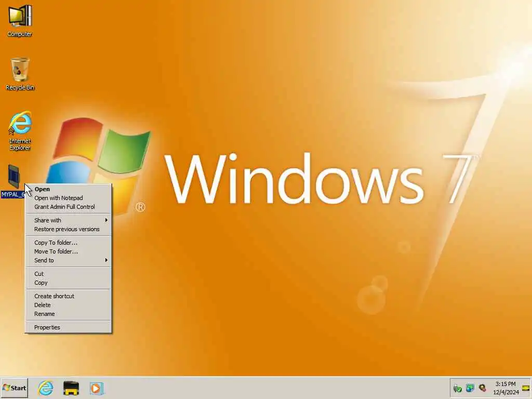
Task: Select the Recycle Bin icon
Action: [x=20, y=74]
